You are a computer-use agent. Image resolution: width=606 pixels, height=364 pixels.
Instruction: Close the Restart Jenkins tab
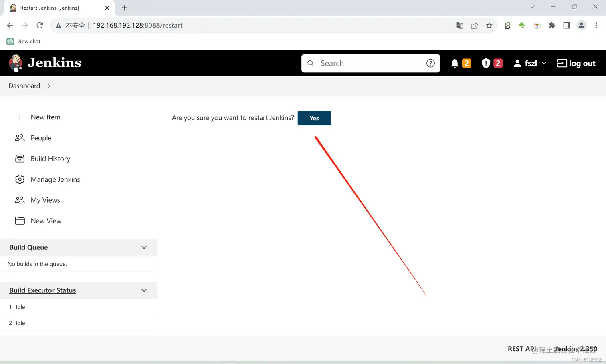coord(107,8)
